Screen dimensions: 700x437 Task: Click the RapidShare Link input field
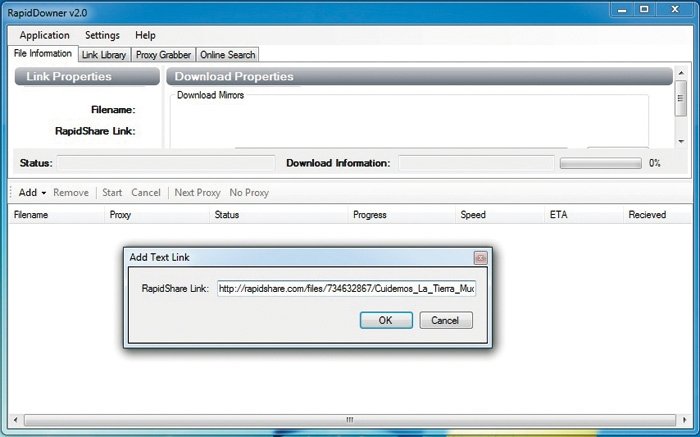346,289
